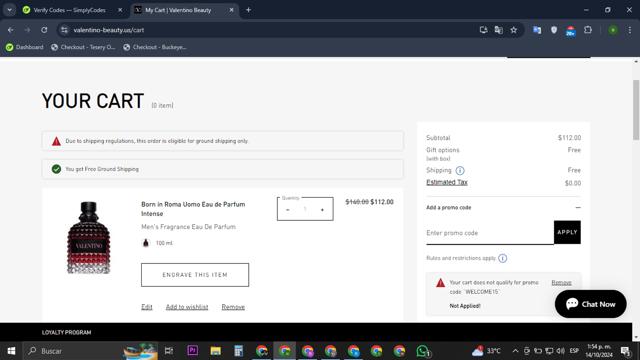This screenshot has height=360, width=640.
Task: Open Task View on the taskbar
Action: pyautogui.click(x=169, y=351)
